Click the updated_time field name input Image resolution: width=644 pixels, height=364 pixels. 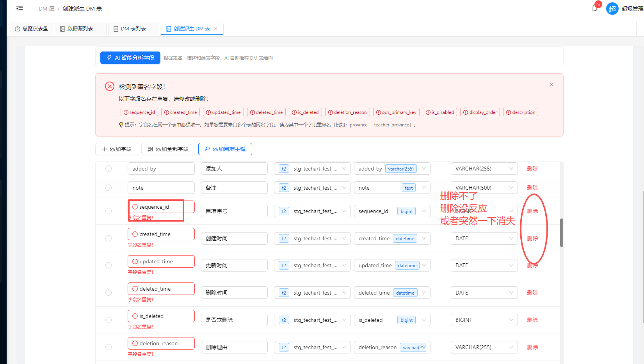click(161, 261)
